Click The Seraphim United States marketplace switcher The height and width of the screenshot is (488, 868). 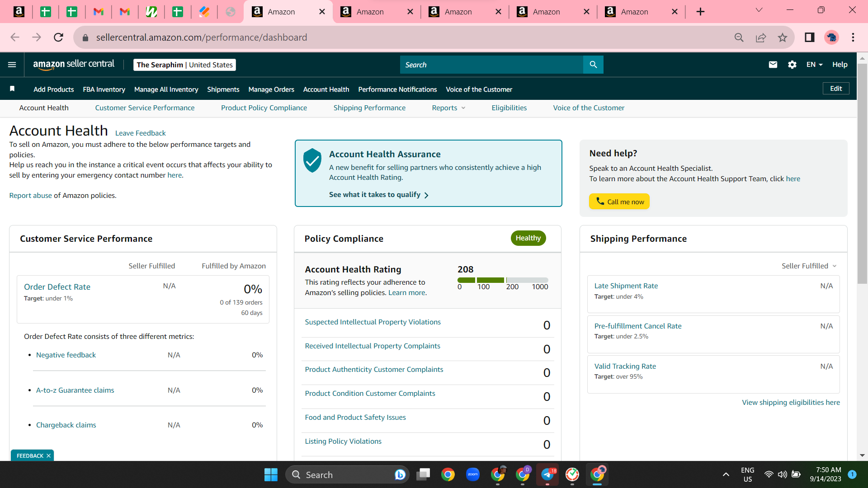point(184,65)
